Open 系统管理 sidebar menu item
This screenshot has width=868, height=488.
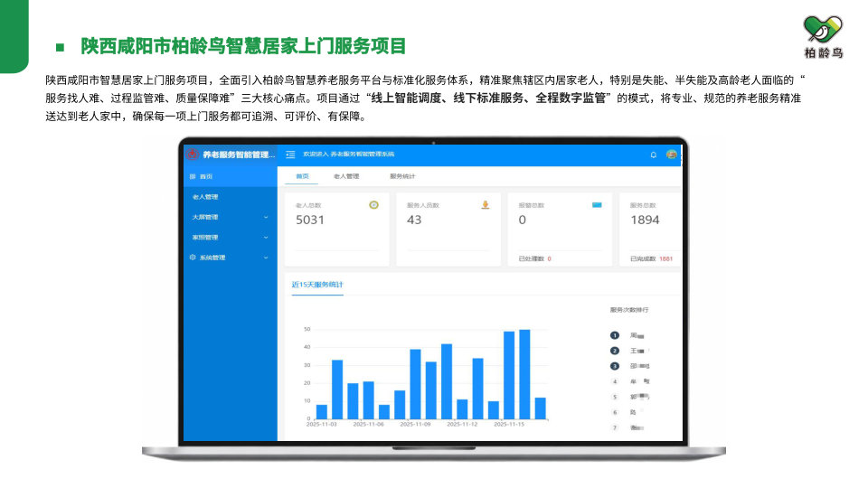(x=231, y=258)
